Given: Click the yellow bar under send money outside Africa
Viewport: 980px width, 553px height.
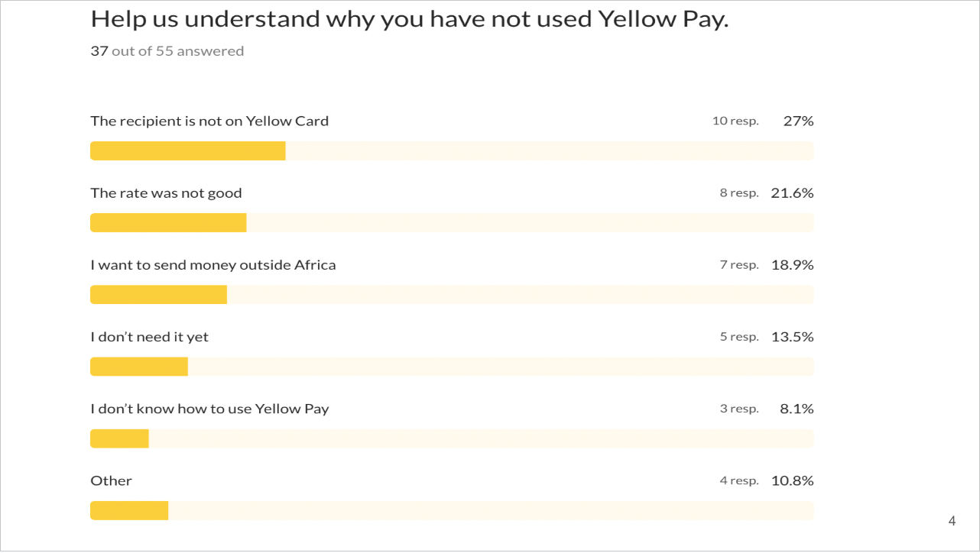Looking at the screenshot, I should pyautogui.click(x=158, y=295).
